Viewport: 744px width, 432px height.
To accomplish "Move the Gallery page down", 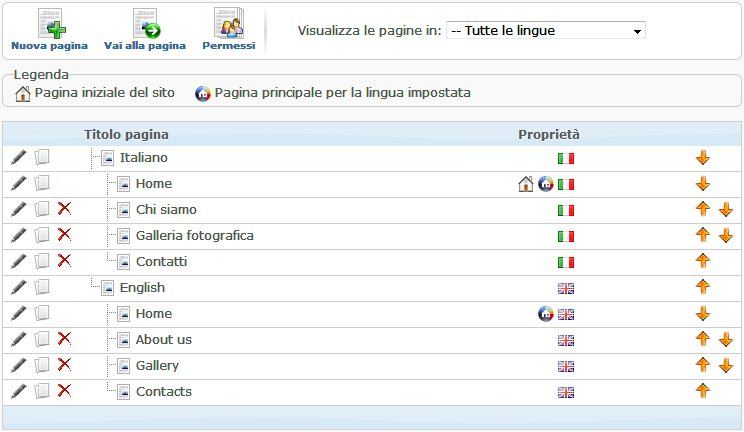I will pos(726,366).
